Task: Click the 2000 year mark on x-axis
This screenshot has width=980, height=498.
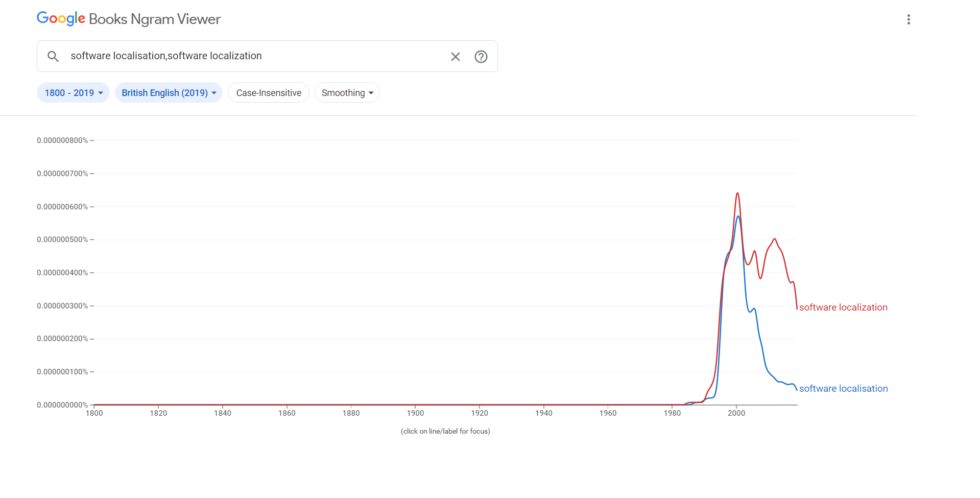Action: 736,412
